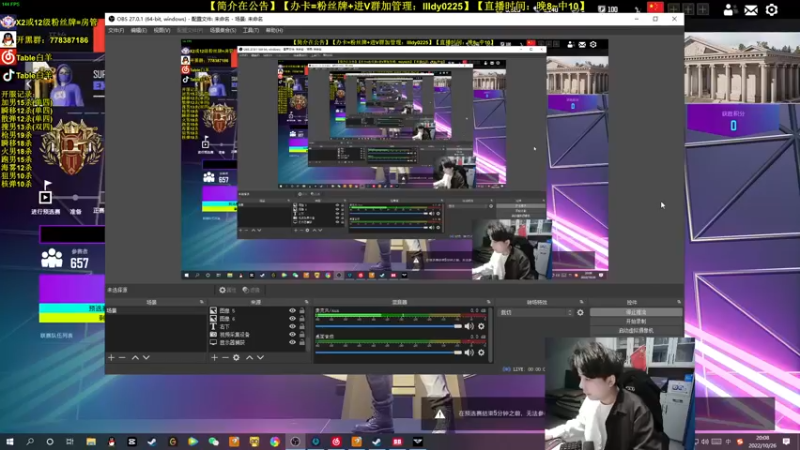Hide the 视频采集设备 source
This screenshot has width=800, height=450.
(x=292, y=335)
